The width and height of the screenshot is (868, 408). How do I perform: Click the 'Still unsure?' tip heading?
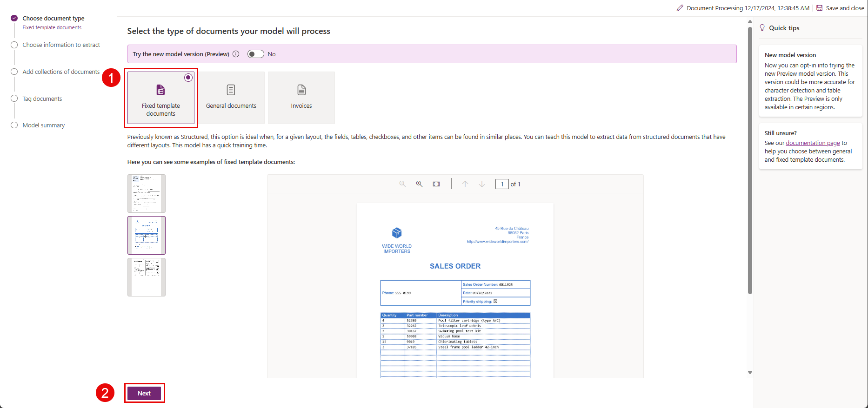pos(781,133)
